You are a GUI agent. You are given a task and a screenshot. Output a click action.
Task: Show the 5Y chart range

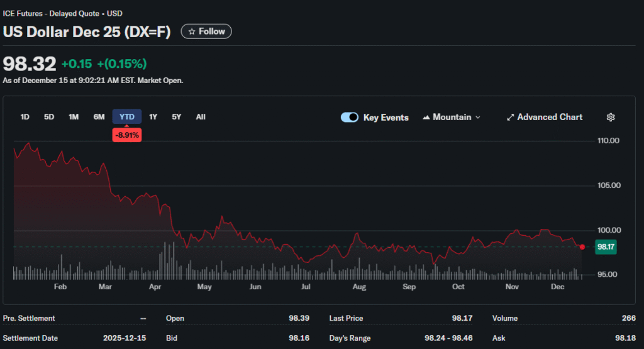[177, 117]
